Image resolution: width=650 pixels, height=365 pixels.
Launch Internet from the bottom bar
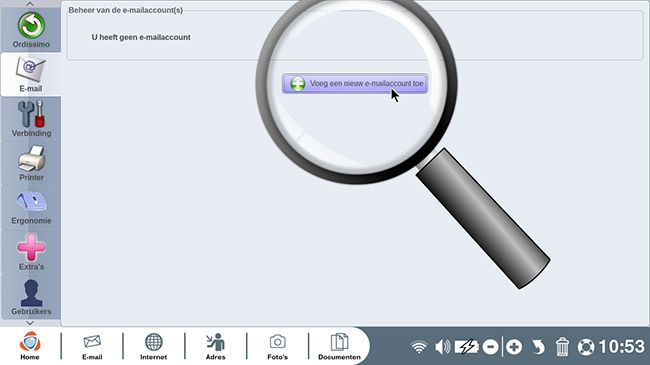(153, 346)
